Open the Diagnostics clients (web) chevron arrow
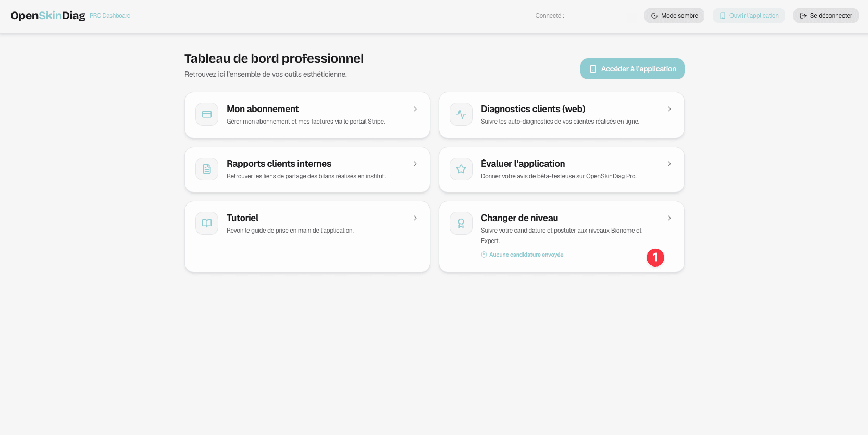This screenshot has width=868, height=435. (669, 109)
